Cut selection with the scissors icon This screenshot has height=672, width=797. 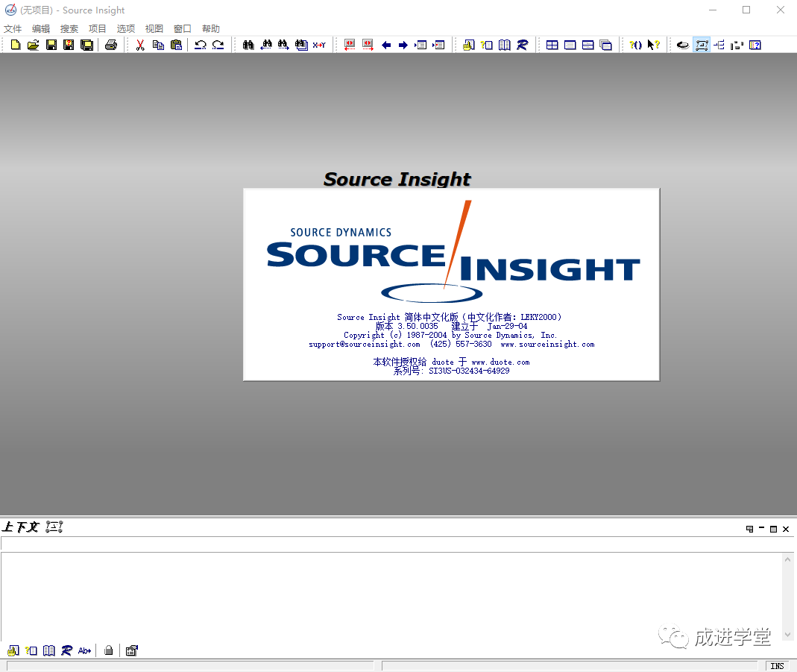140,45
